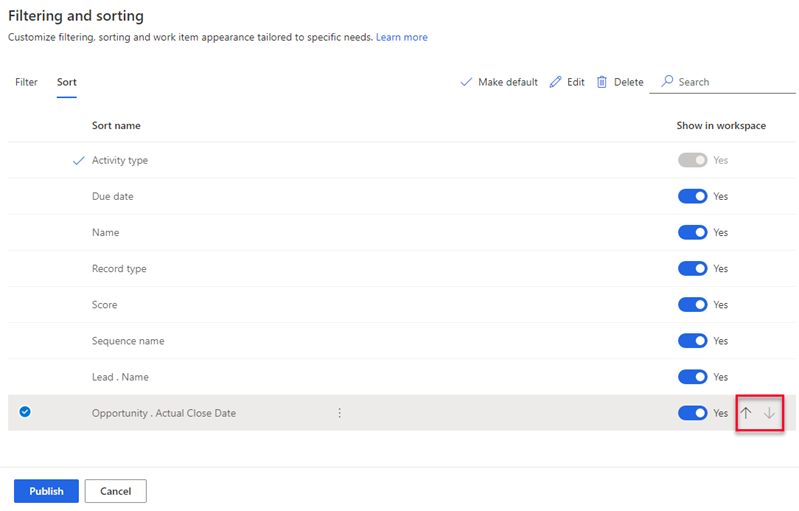Click the move up arrow icon
Image resolution: width=799 pixels, height=511 pixels.
coord(746,413)
